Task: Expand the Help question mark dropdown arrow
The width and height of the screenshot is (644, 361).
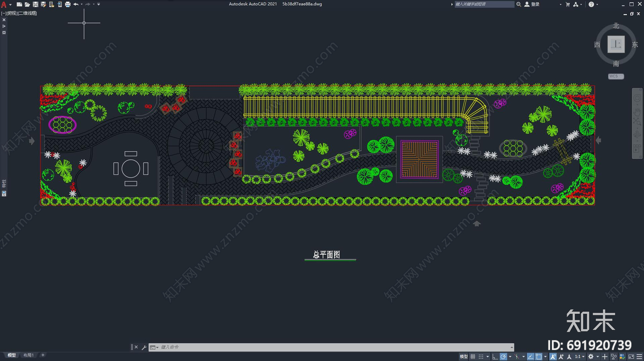Action: [597, 4]
